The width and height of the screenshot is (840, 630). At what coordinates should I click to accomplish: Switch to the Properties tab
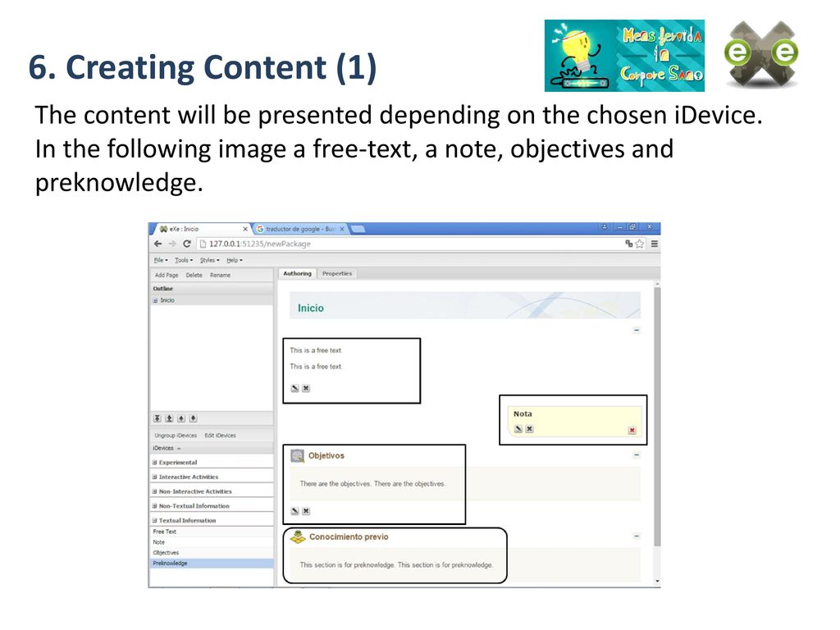337,274
